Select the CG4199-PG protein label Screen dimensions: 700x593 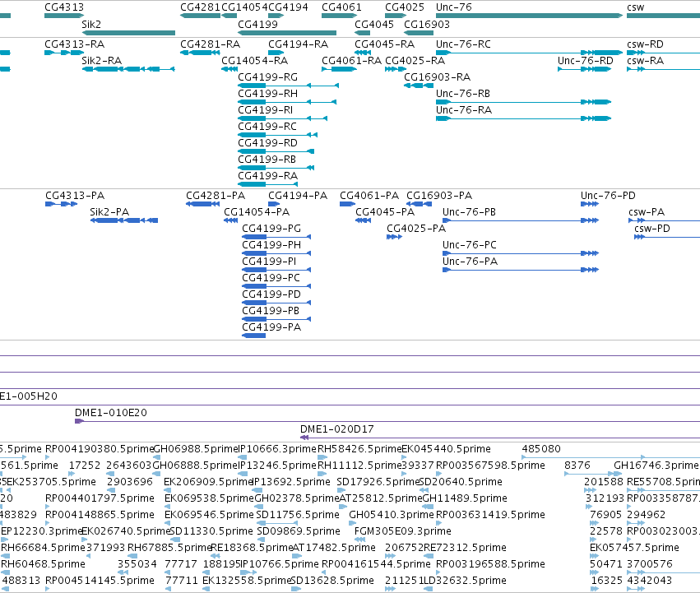(x=271, y=228)
